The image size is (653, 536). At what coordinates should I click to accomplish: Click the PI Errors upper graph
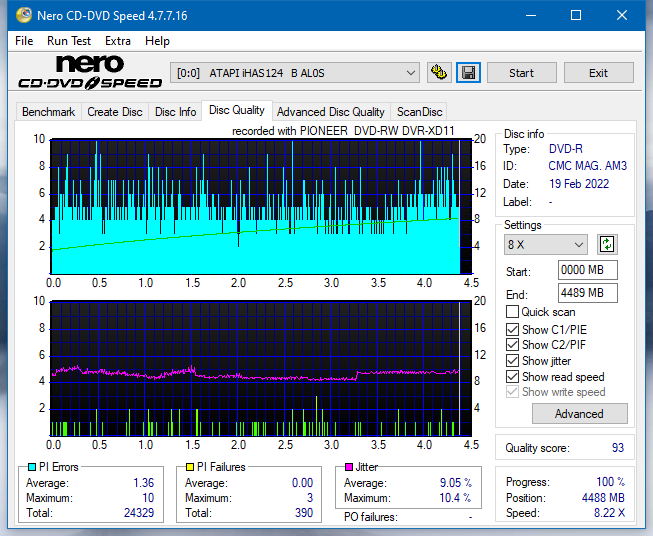(x=261, y=207)
